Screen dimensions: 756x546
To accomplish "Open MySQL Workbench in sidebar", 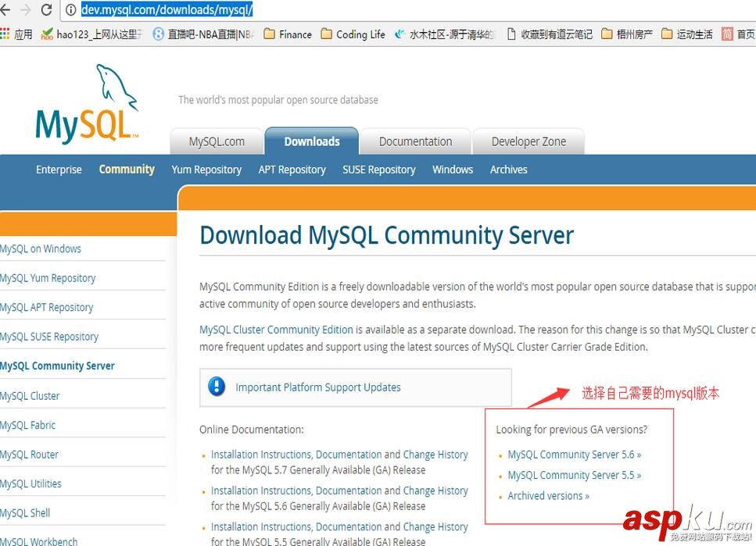I will click(x=38, y=541).
